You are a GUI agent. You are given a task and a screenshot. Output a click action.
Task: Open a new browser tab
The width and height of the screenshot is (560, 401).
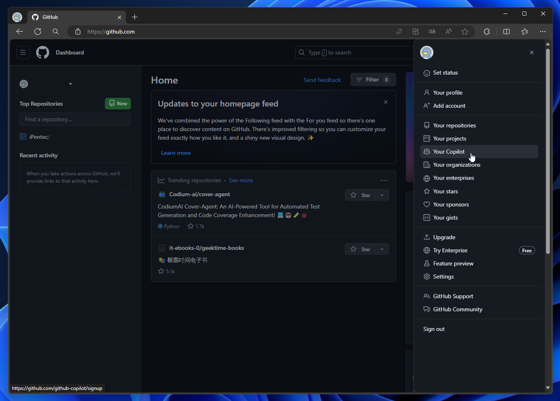tap(135, 17)
